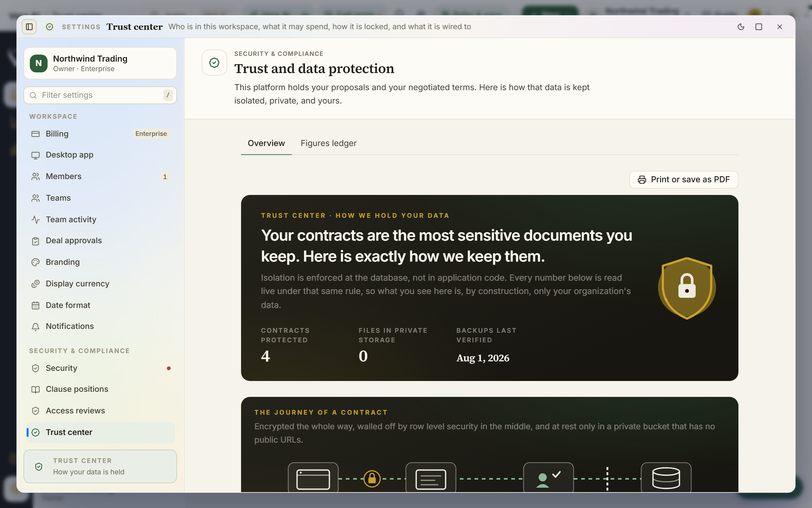Open Security settings
Viewport: 812px width, 508px height.
100,368
